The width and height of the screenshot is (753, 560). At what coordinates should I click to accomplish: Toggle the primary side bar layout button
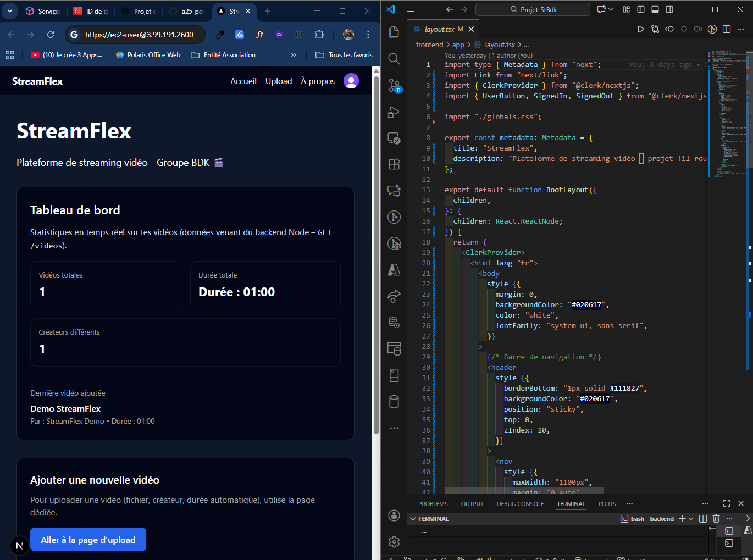pos(641,9)
